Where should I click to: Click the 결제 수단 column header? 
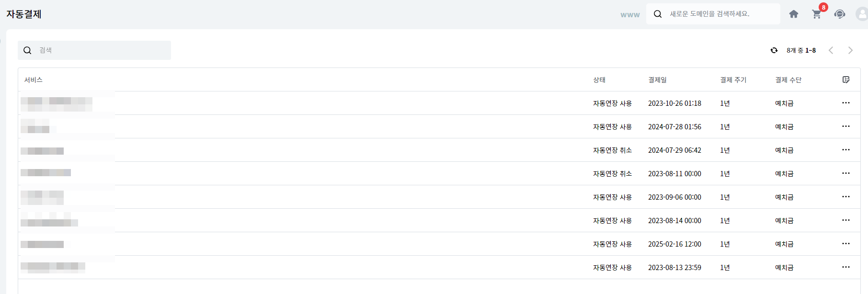pyautogui.click(x=788, y=80)
